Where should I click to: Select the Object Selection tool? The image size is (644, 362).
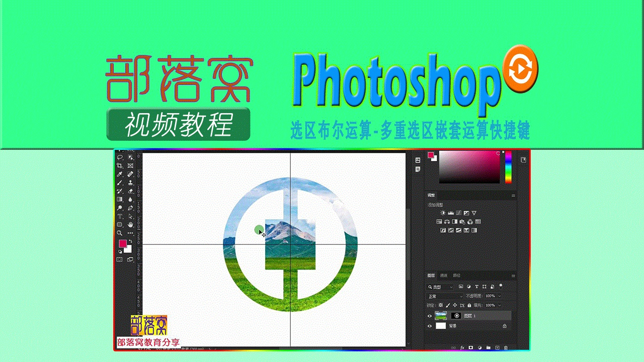click(130, 157)
